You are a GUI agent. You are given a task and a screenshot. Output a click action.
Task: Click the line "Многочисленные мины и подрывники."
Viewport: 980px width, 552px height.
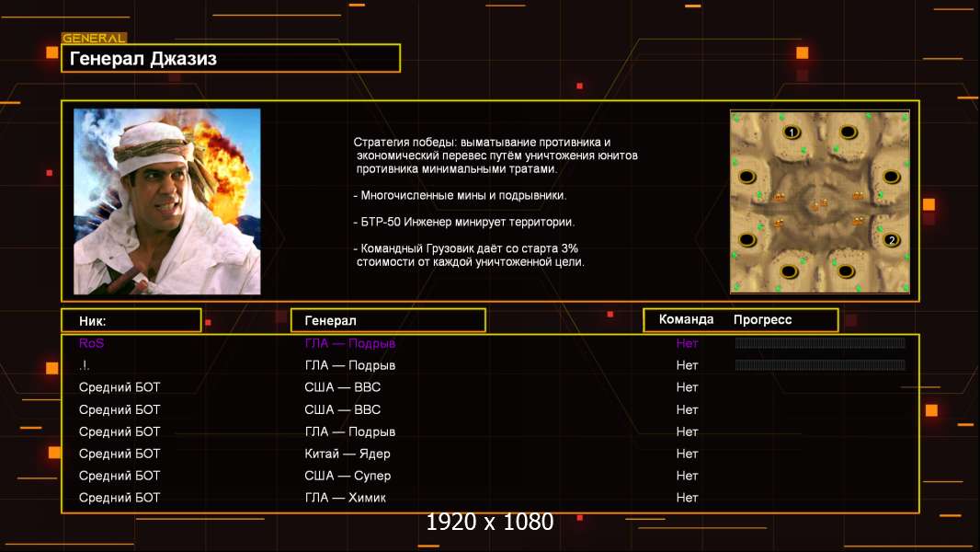460,196
